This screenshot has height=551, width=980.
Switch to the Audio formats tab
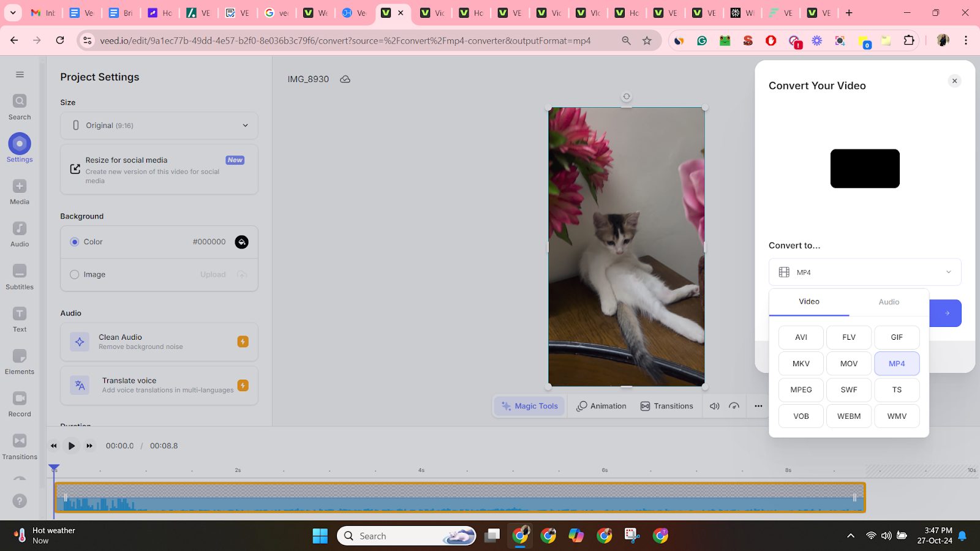(x=888, y=302)
